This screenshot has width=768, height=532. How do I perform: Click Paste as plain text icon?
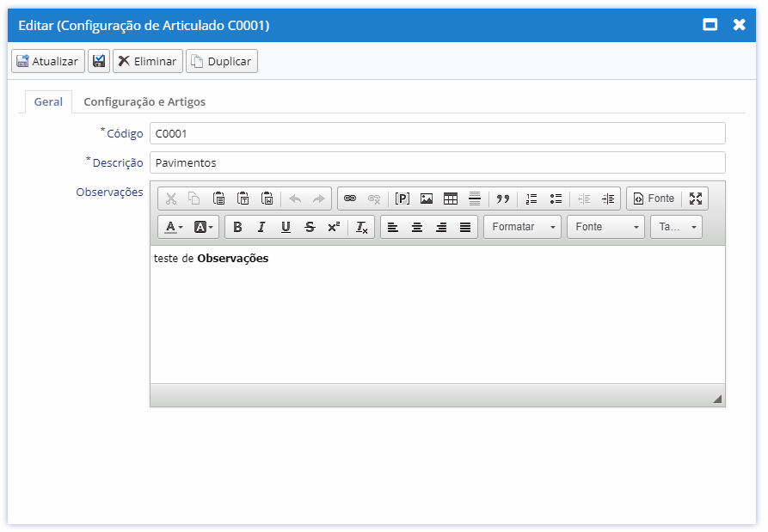[x=243, y=199]
